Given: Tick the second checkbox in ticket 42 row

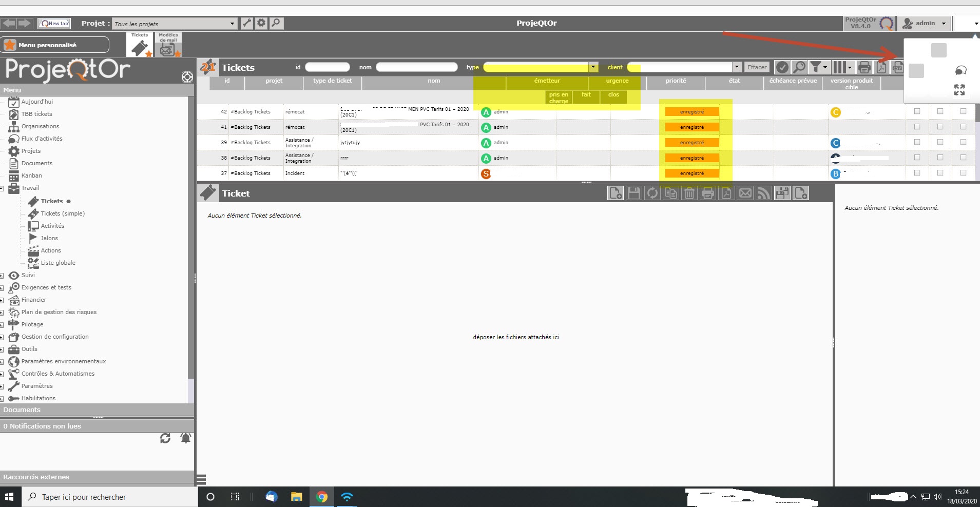Looking at the screenshot, I should click(940, 111).
